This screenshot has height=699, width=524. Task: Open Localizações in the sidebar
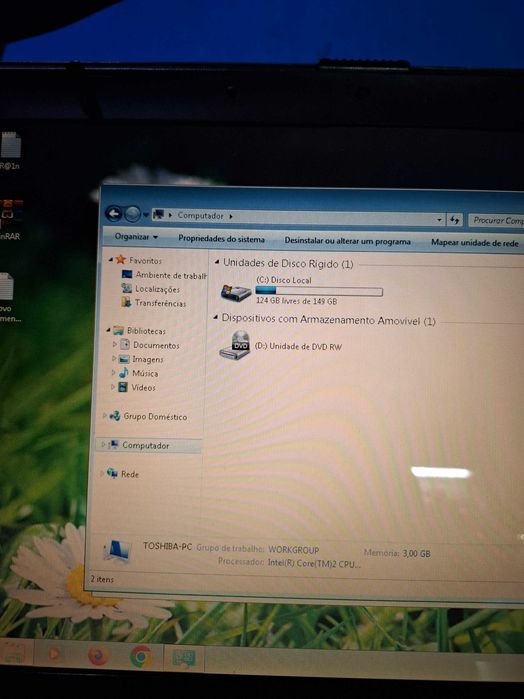click(x=157, y=289)
